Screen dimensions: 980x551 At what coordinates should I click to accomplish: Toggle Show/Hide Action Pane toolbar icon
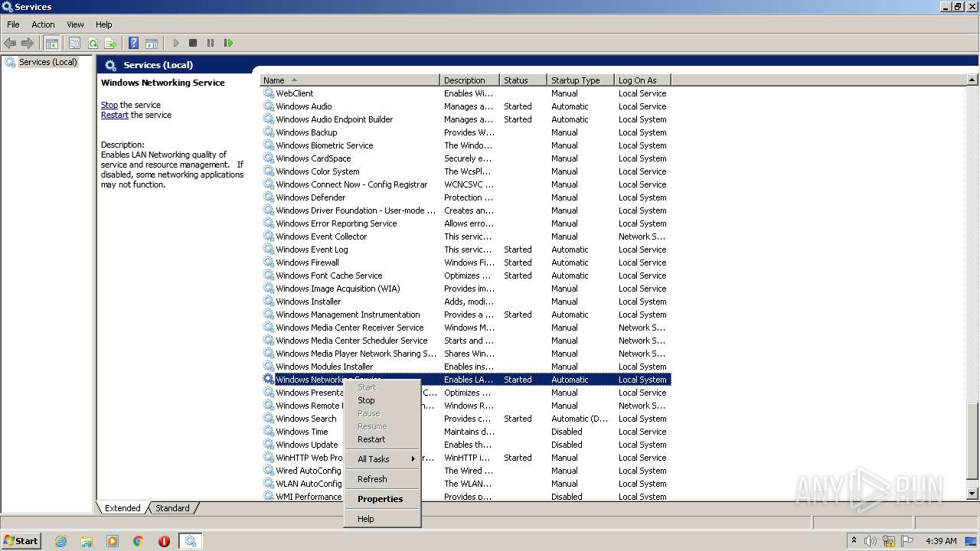coord(152,43)
